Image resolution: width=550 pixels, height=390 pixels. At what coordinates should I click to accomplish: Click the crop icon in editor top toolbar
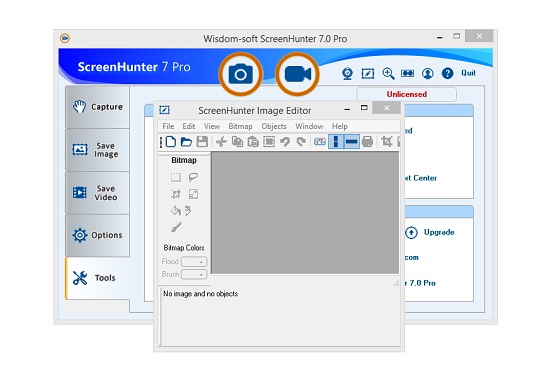coord(387,142)
